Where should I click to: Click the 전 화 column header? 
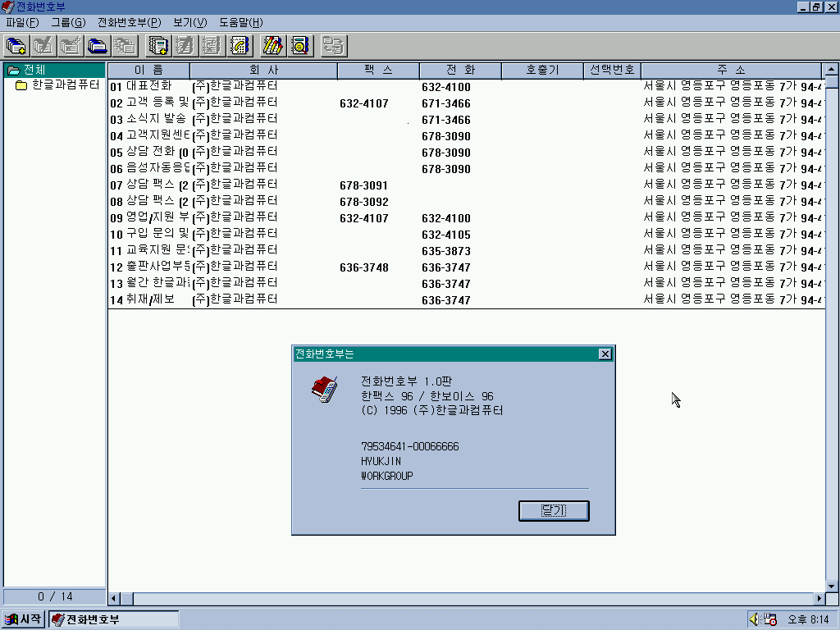pos(460,71)
